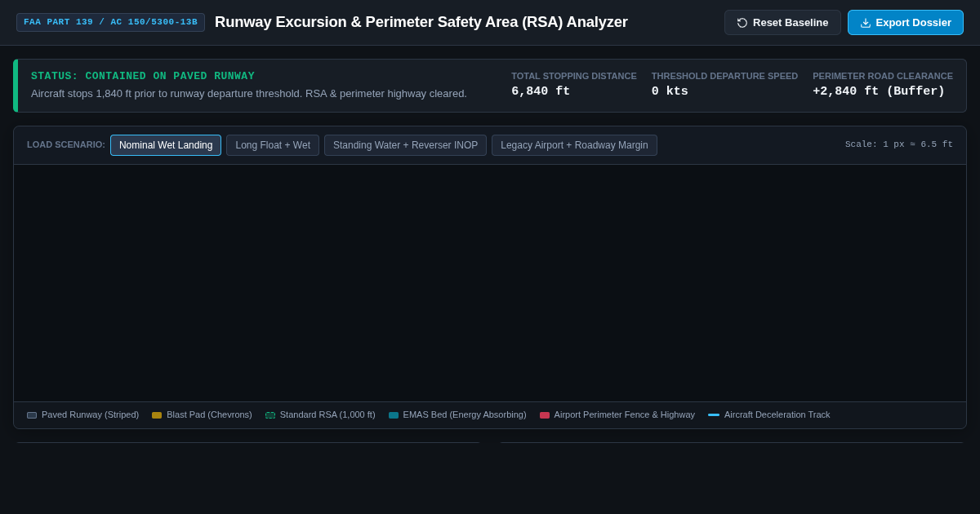This screenshot has height=514, width=980.
Task: Click the circular arrow icon on Reset Baseline
Action: (742, 23)
